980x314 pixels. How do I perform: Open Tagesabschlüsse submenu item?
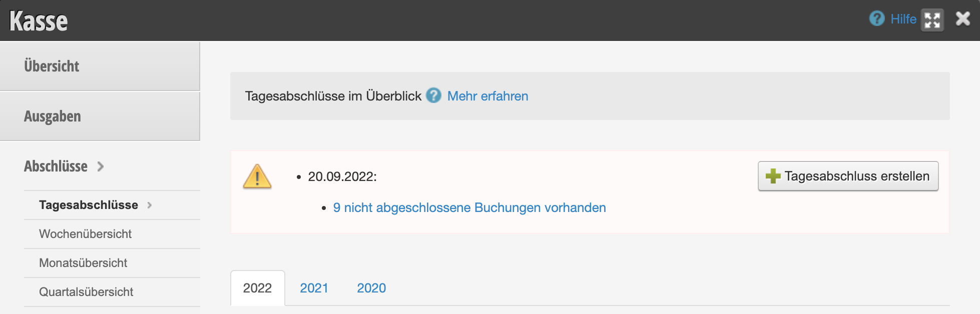tap(89, 205)
